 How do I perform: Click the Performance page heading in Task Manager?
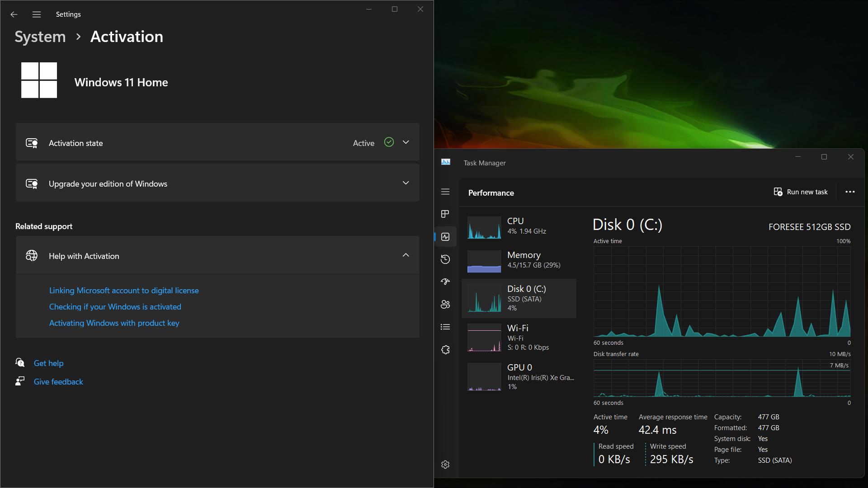[x=491, y=193]
